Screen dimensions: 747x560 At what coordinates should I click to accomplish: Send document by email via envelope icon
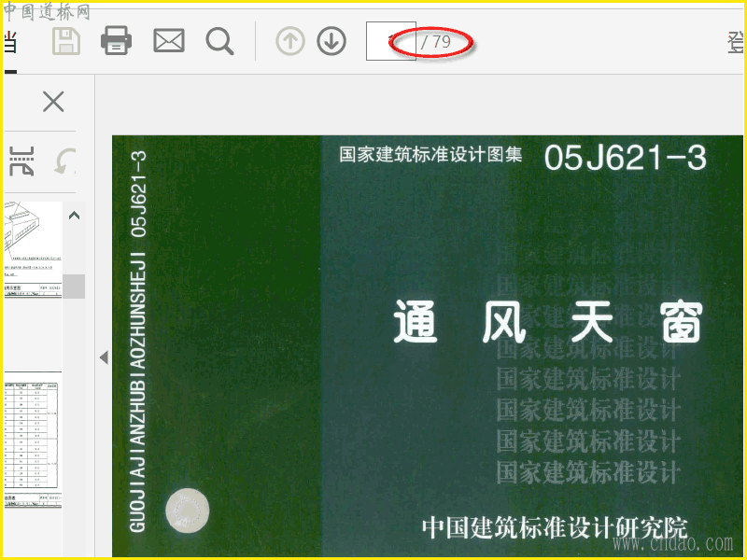(x=169, y=40)
